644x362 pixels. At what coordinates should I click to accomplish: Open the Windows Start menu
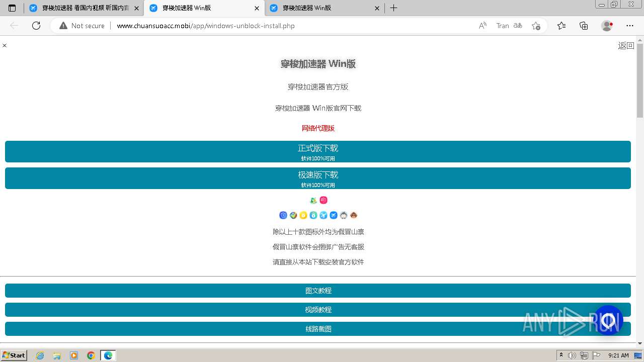[x=14, y=355]
